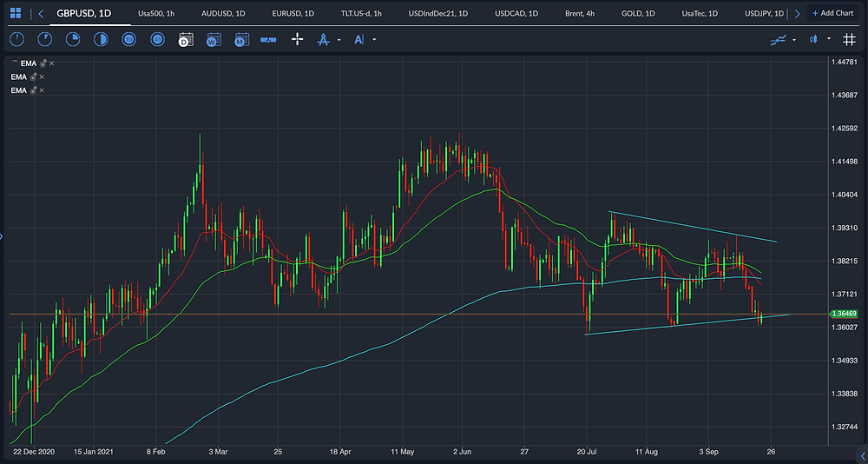Screen dimensions: 868x464
Task: Click the 1.42592 price axis label
Action: (x=845, y=128)
